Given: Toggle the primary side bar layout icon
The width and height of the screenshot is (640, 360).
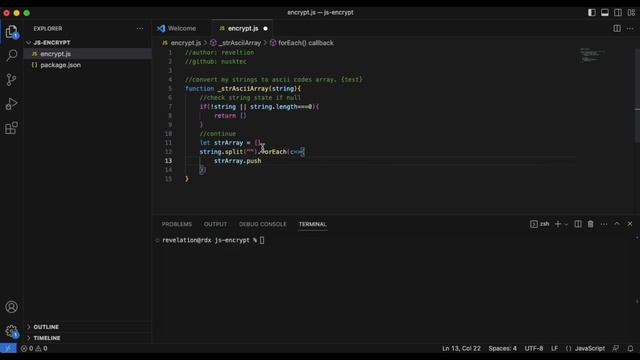Looking at the screenshot, I should pyautogui.click(x=592, y=13).
